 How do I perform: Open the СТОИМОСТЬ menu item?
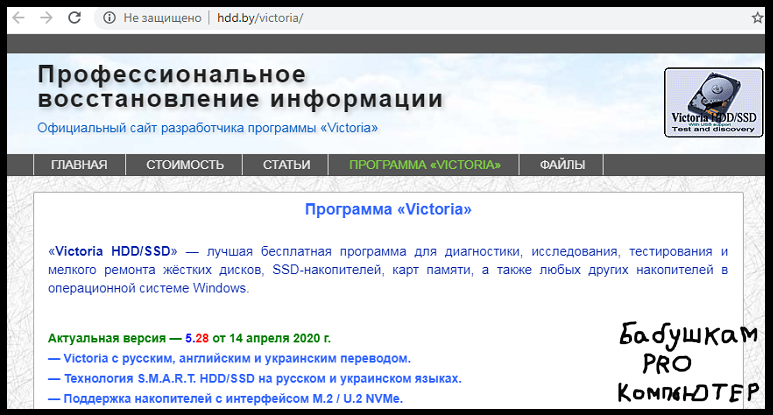click(x=184, y=165)
